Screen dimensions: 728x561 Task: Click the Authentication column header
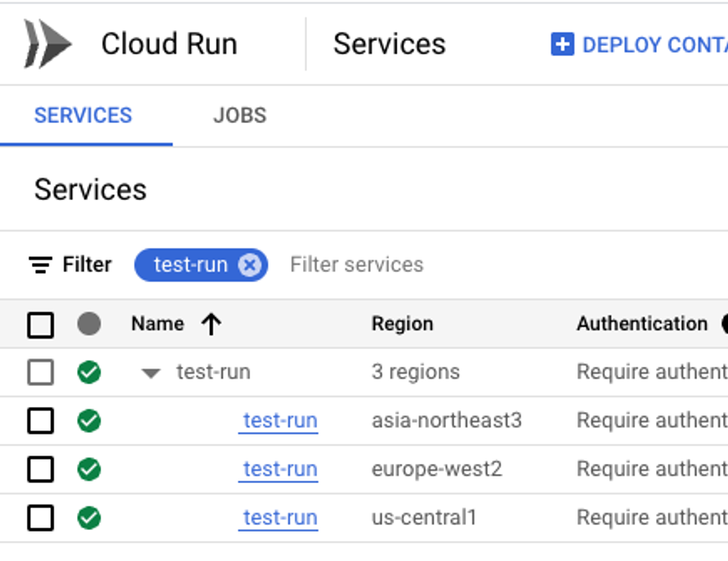[x=642, y=324]
